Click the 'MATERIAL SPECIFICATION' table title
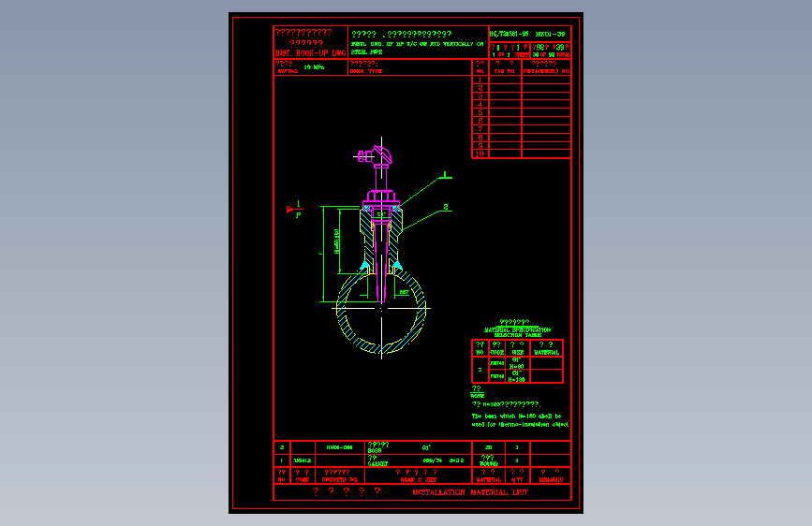812x526 pixels. (x=517, y=329)
